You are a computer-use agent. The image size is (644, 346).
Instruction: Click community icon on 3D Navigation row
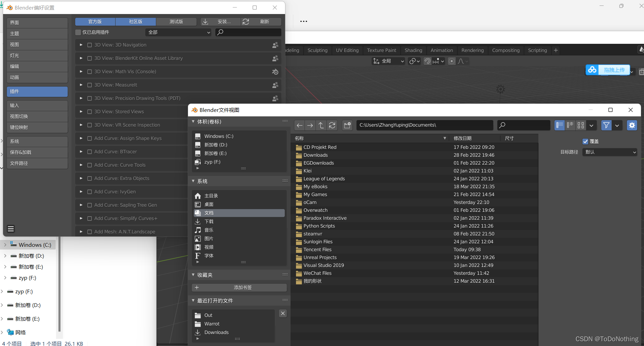click(275, 45)
